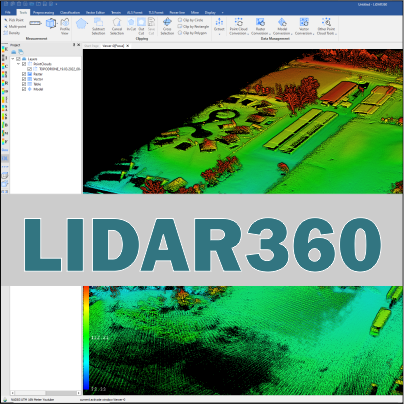Screen dimensions: 404x404
Task: Apply the Out Cut clipping tool
Action: (x=141, y=26)
